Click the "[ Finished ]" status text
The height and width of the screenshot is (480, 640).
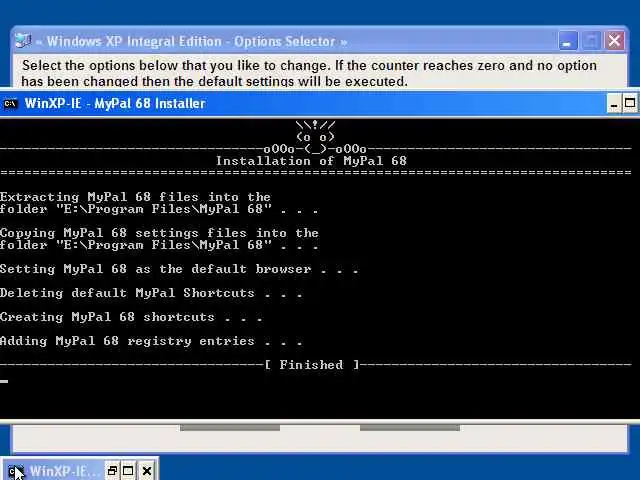(312, 364)
